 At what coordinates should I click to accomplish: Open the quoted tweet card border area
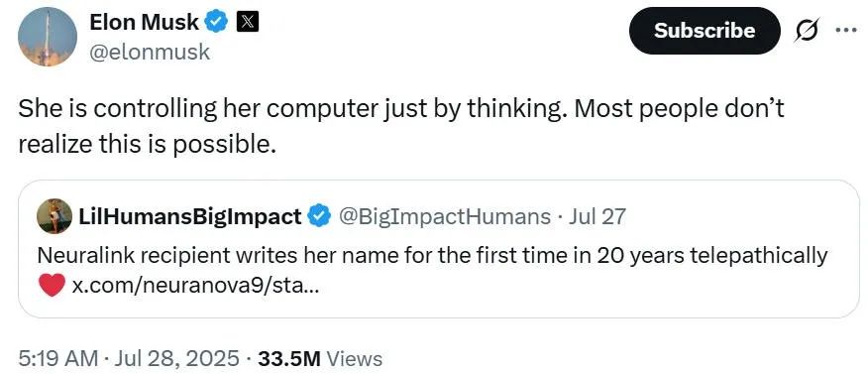pos(438,249)
